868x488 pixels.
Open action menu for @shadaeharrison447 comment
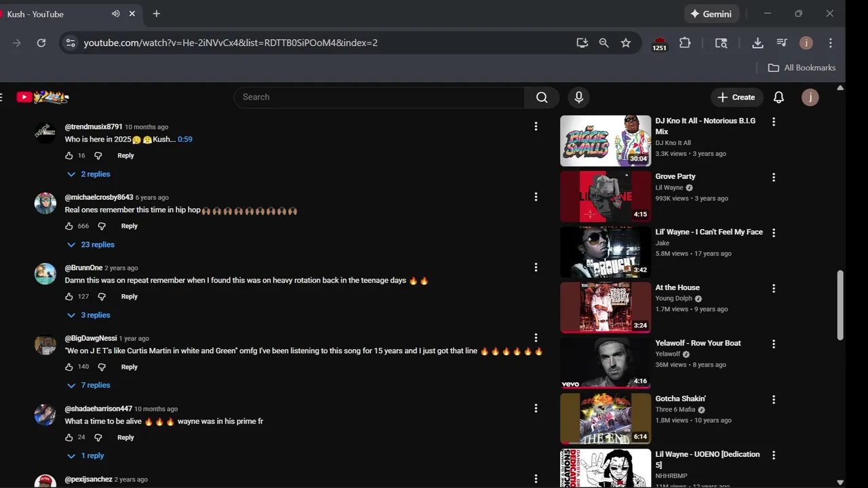[536, 408]
